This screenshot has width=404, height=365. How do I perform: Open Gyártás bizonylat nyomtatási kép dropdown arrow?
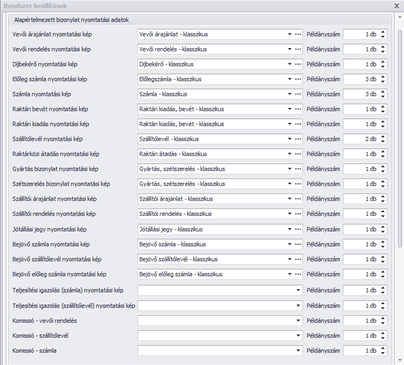pos(289,169)
